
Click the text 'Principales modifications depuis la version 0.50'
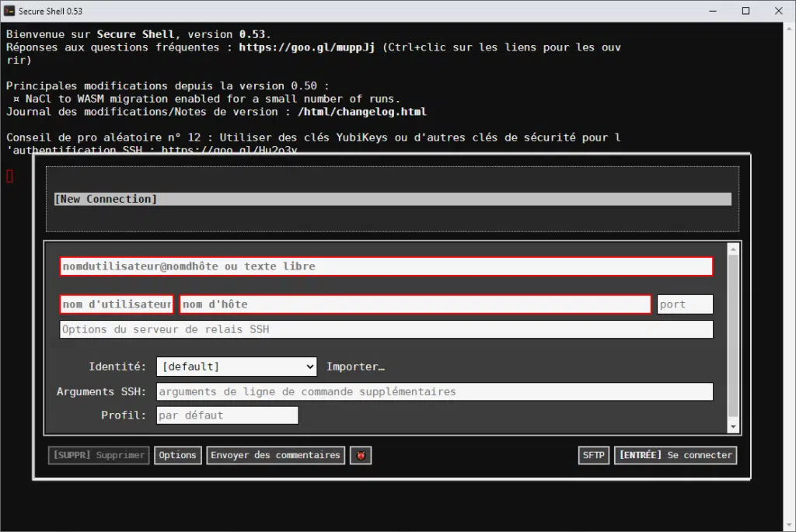click(x=162, y=85)
